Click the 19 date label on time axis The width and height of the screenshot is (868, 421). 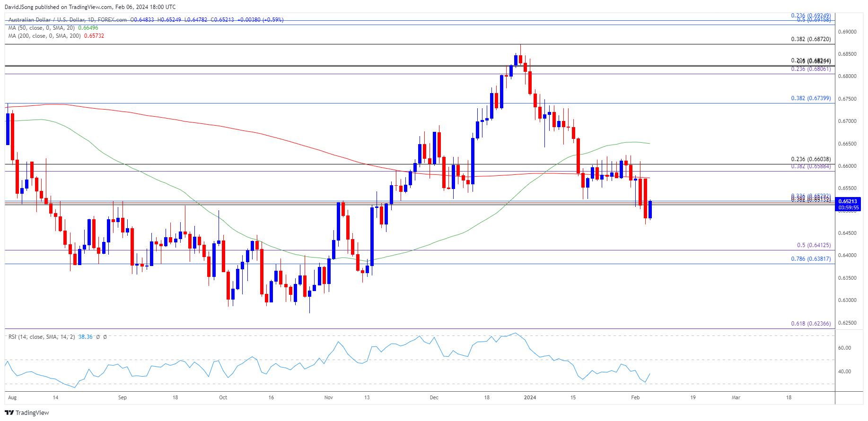click(693, 397)
